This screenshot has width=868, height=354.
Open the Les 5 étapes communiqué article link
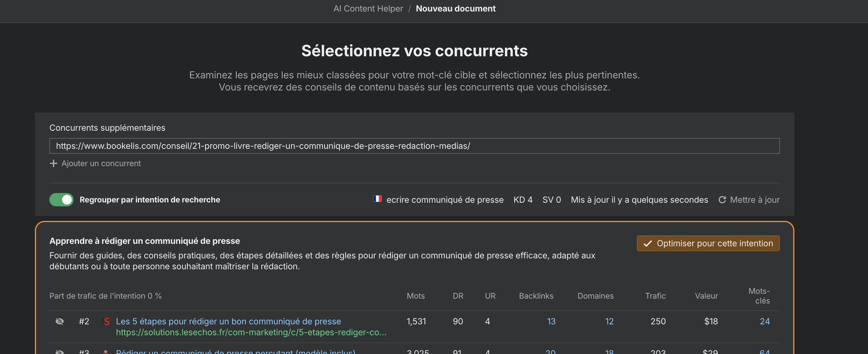pyautogui.click(x=228, y=321)
